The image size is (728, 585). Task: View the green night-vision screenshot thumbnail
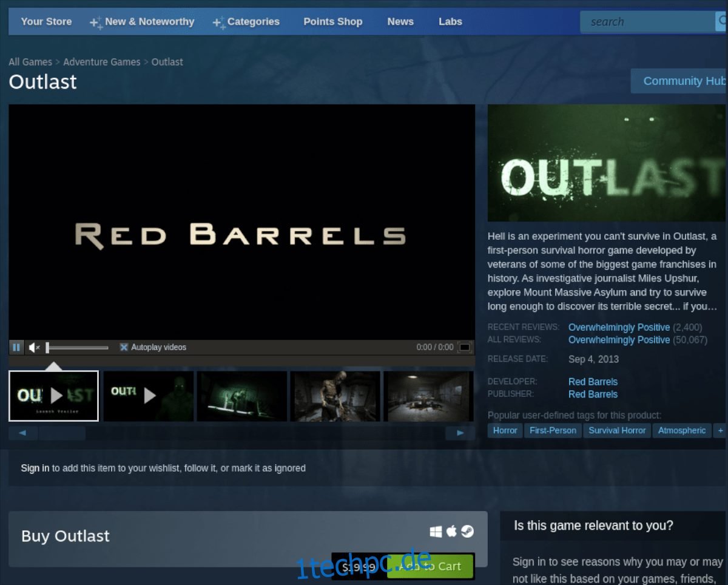point(242,396)
